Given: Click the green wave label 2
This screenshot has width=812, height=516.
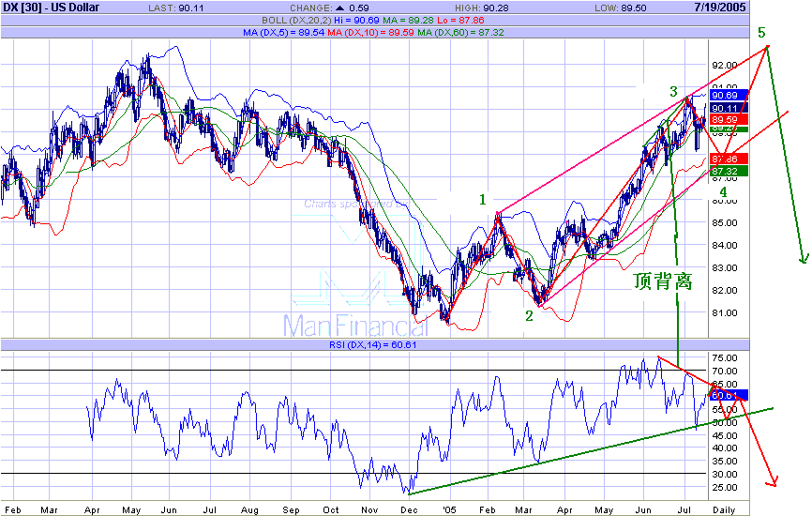Looking at the screenshot, I should (x=528, y=315).
